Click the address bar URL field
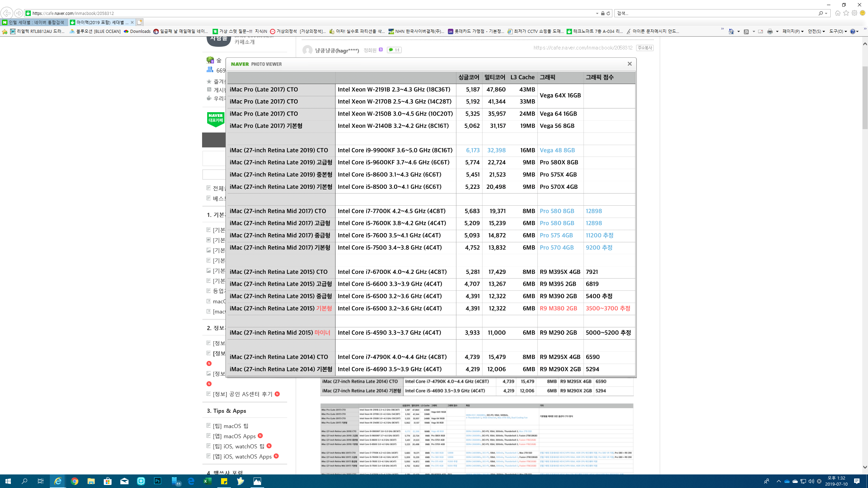Viewport: 868px width, 488px height. tap(312, 13)
